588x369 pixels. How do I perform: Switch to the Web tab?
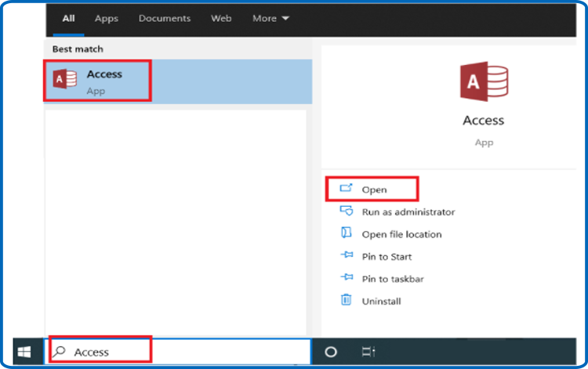[221, 18]
